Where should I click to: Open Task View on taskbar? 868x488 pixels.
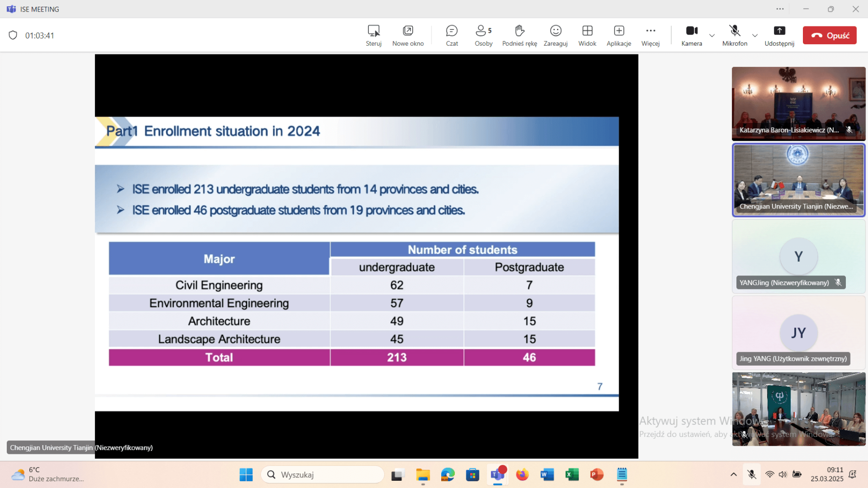click(397, 475)
